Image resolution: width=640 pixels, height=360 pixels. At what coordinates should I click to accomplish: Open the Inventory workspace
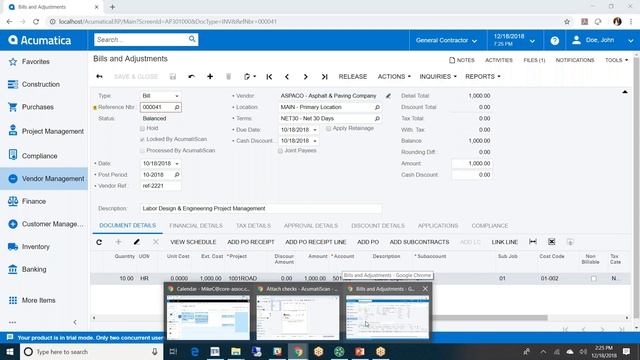[x=36, y=247]
